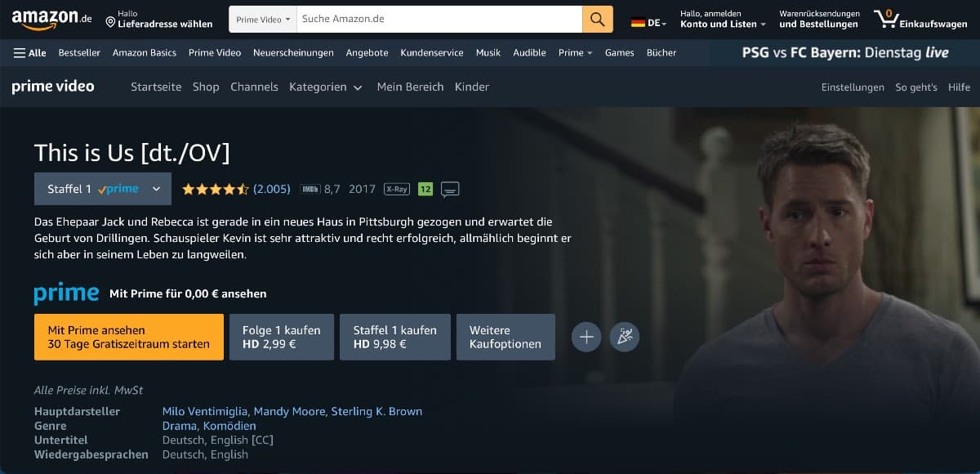The width and height of the screenshot is (980, 474).
Task: Open the Hilfe link
Action: tap(959, 87)
